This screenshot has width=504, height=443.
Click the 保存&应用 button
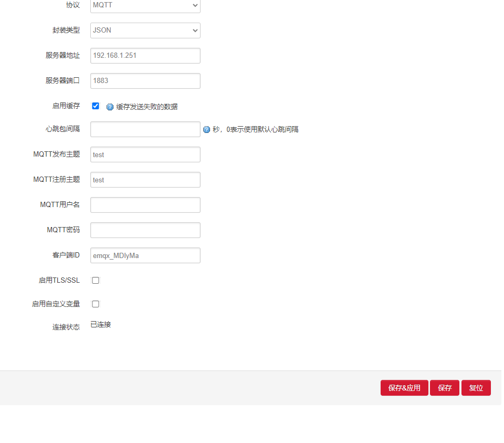point(404,388)
